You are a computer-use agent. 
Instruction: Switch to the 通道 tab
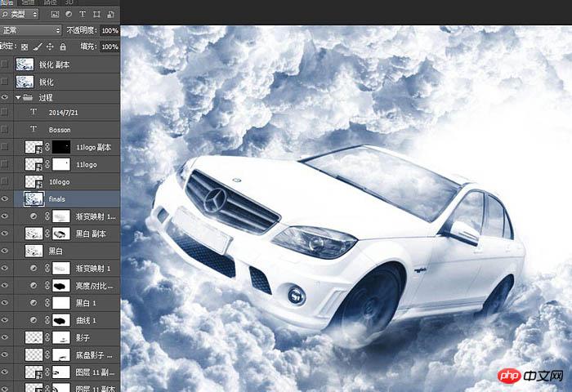(28, 2)
